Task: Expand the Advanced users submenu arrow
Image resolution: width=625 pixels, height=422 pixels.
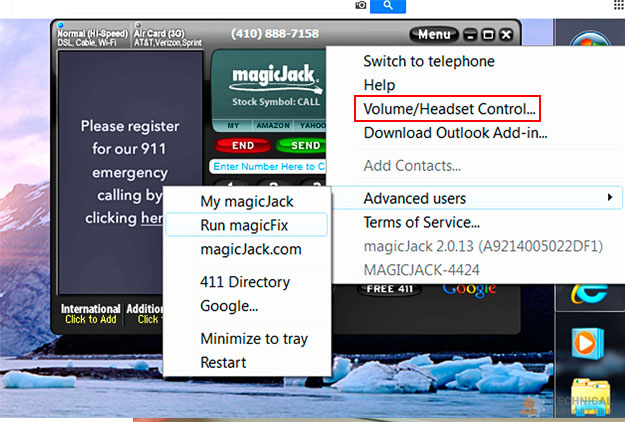Action: click(x=609, y=197)
